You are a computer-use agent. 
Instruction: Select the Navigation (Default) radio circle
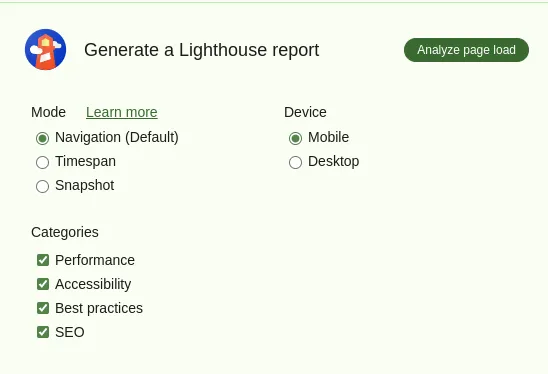coord(43,138)
